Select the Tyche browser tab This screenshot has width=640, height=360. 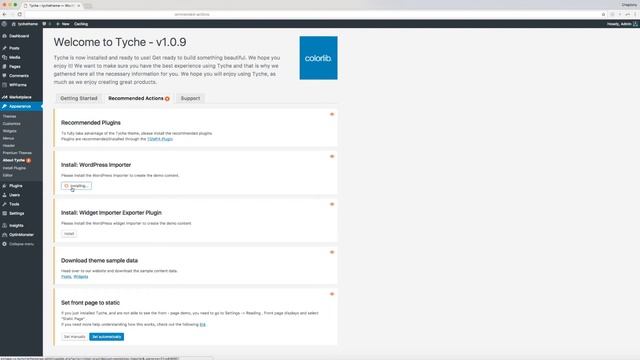click(x=52, y=6)
